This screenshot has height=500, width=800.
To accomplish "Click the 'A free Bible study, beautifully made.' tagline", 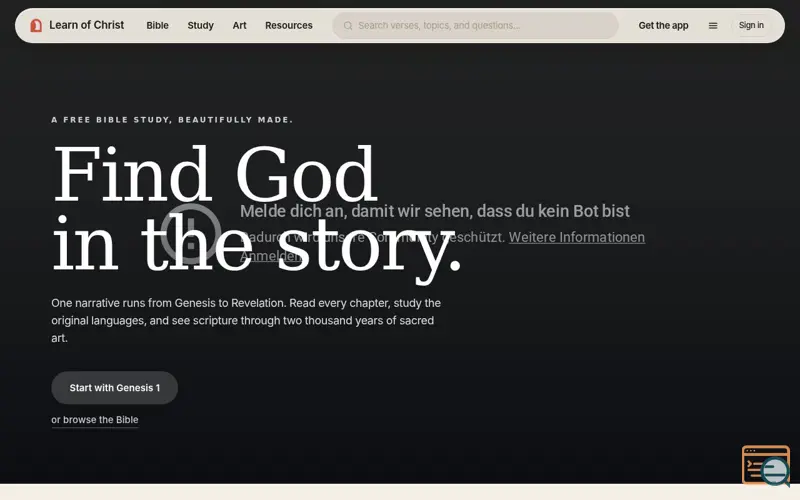I will click(x=172, y=120).
